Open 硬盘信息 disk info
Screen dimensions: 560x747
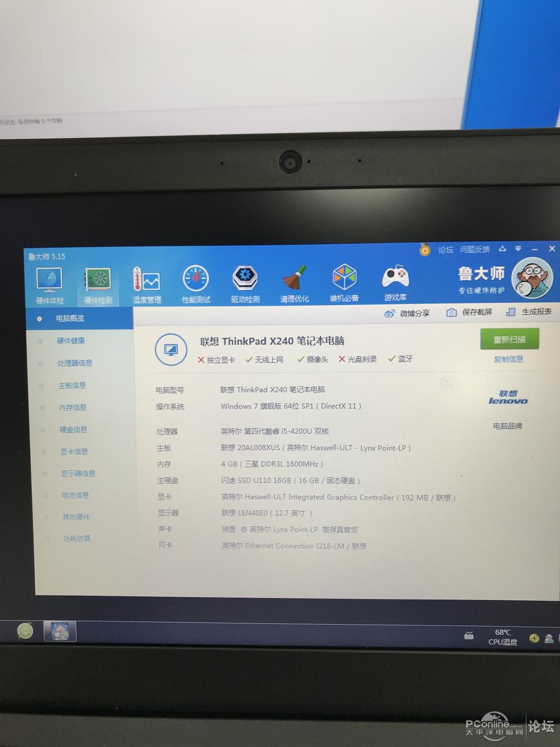pyautogui.click(x=73, y=430)
